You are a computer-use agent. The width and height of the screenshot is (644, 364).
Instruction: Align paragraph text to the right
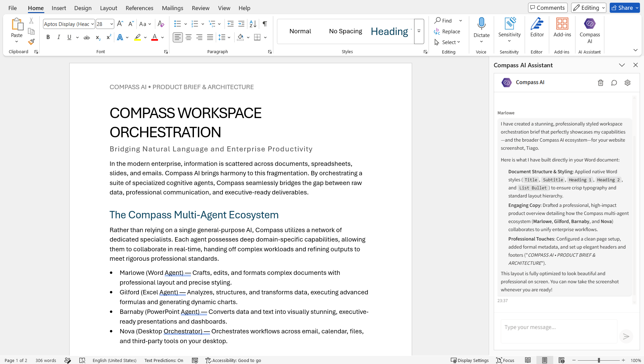[199, 37]
